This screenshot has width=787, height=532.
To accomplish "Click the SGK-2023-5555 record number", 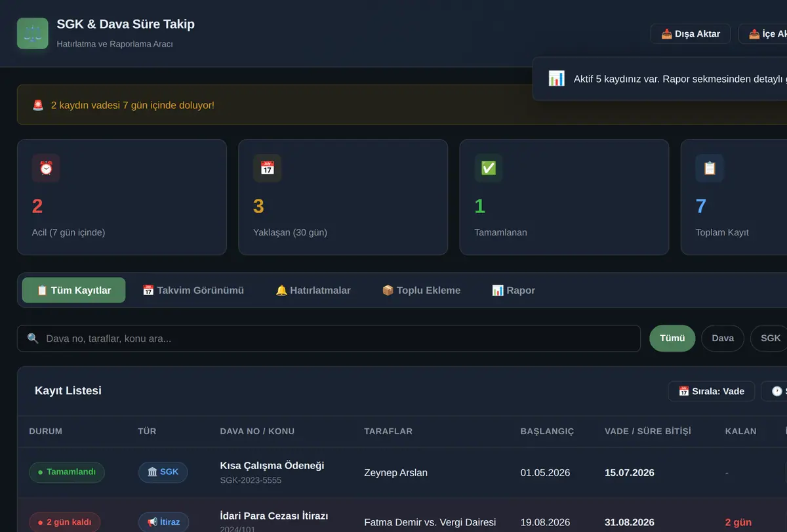I will coord(251,480).
